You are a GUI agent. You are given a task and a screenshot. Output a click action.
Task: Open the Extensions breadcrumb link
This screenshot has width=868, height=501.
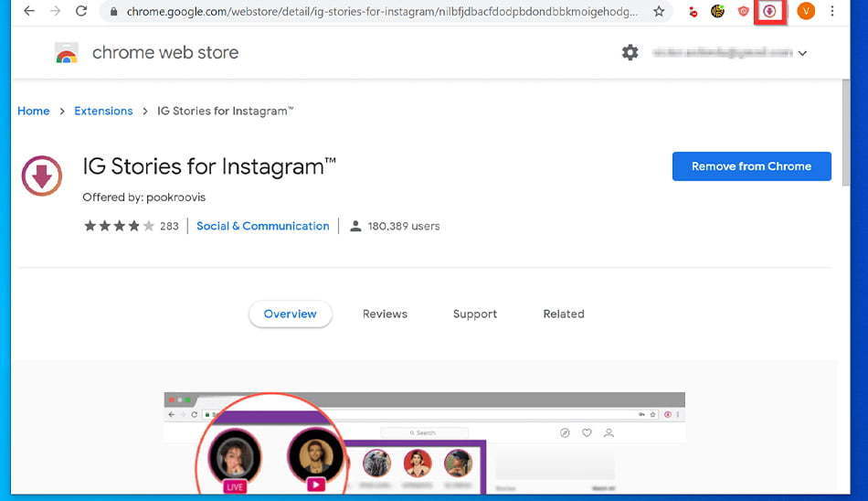(x=103, y=111)
